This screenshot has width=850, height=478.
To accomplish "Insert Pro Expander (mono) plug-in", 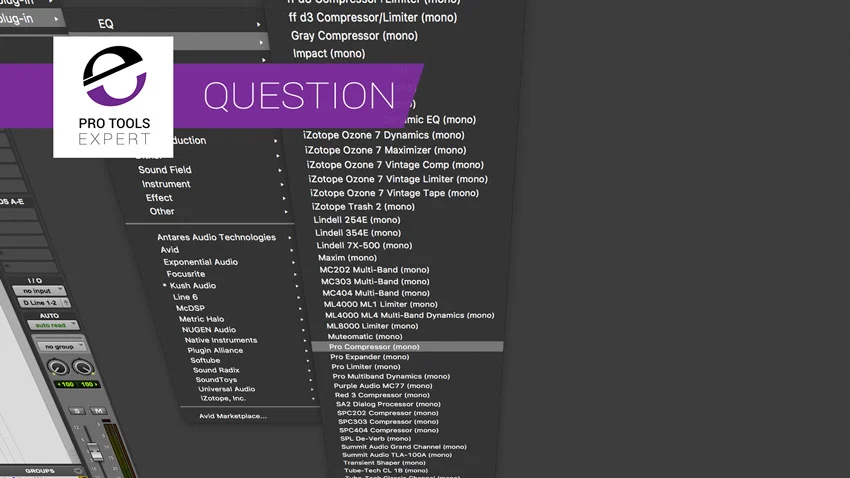I will (370, 357).
